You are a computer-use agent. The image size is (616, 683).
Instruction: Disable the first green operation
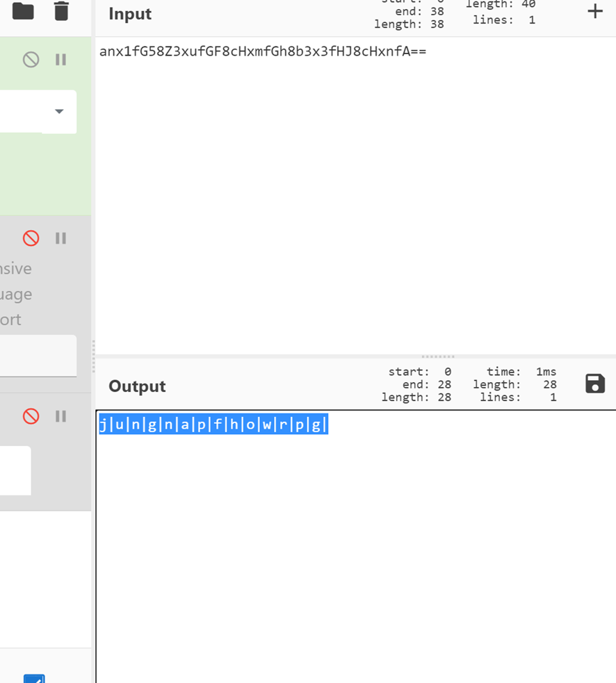[x=31, y=60]
